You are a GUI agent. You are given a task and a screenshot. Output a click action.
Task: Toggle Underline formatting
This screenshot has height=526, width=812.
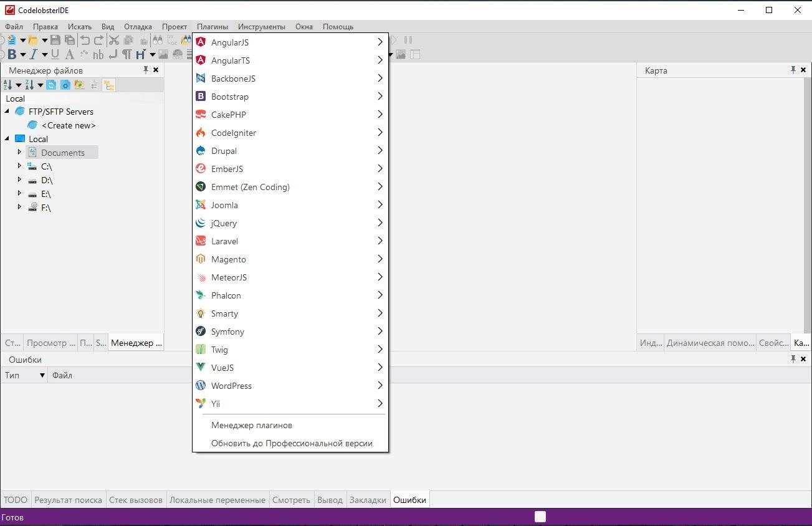pos(55,54)
